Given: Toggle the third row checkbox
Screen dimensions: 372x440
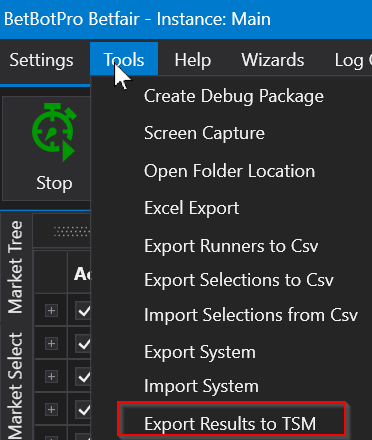Looking at the screenshot, I should [83, 377].
